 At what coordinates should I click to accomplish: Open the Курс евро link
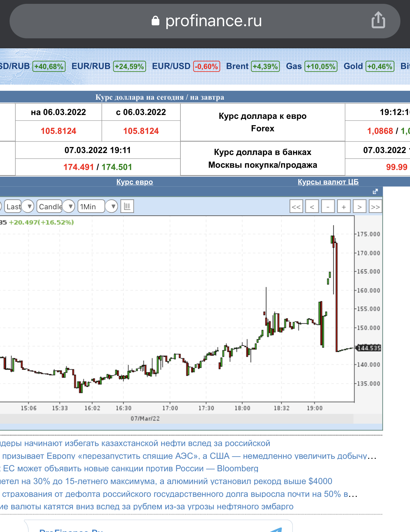[x=135, y=182]
